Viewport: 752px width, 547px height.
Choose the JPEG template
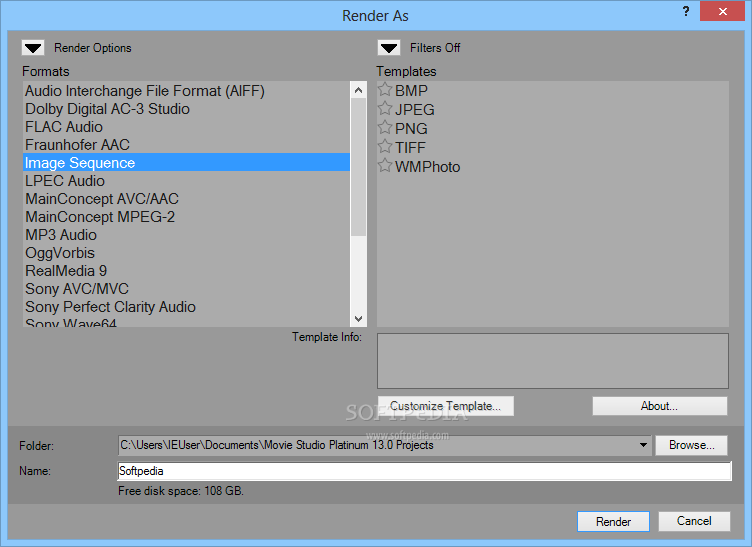[x=414, y=109]
